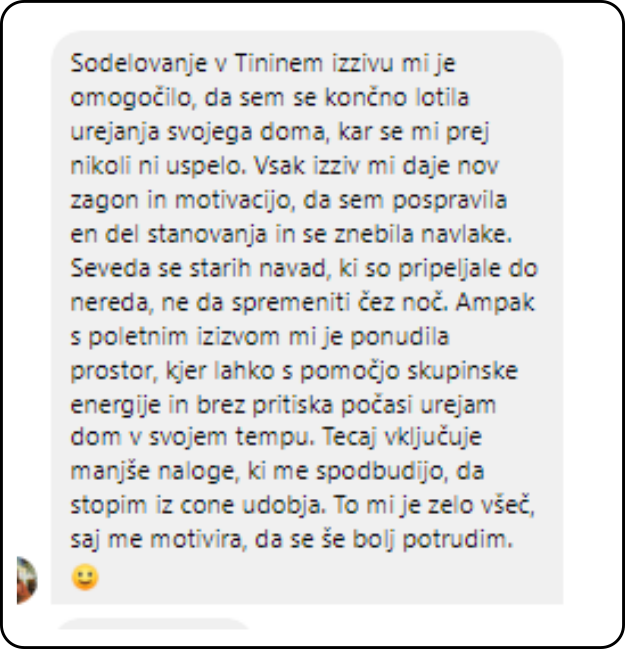Click the word "motivacijo" in the message
The height and width of the screenshot is (649, 625).
[x=234, y=201]
